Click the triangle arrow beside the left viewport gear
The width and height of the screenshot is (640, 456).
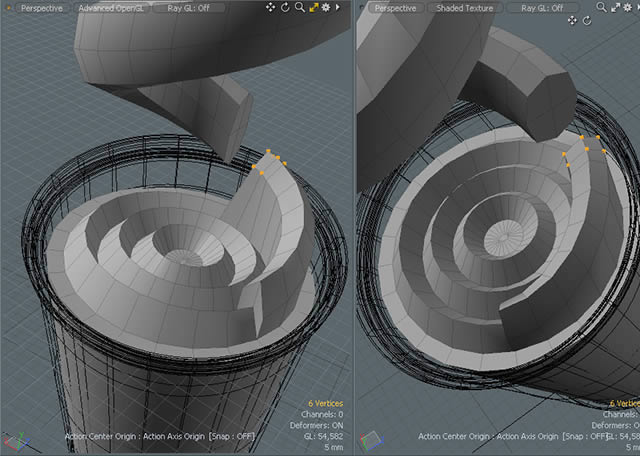(x=338, y=7)
